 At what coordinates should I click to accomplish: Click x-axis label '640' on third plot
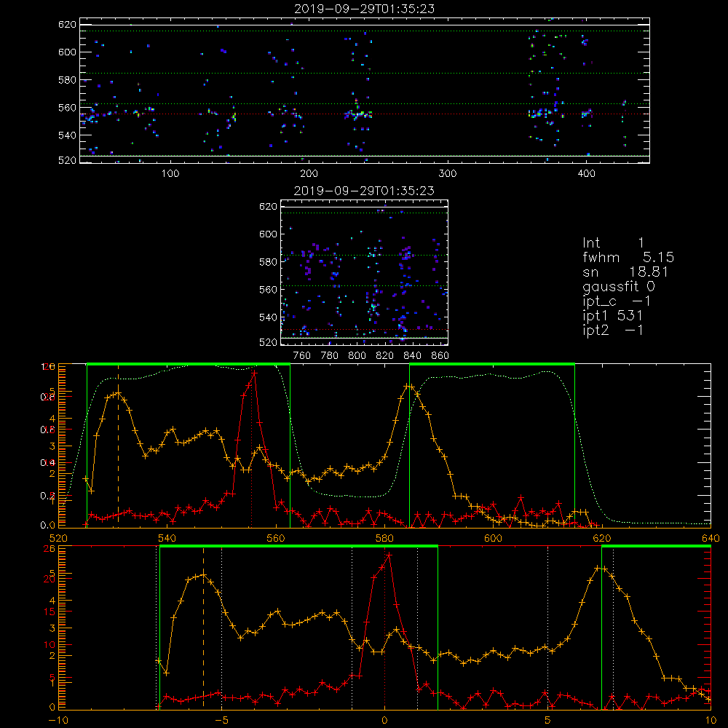[711, 538]
